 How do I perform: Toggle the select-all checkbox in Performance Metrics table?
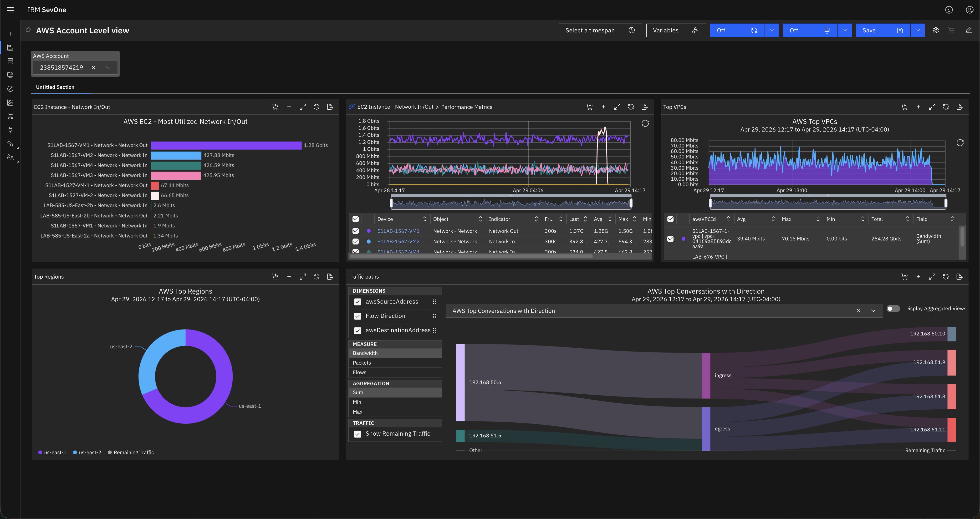click(355, 219)
